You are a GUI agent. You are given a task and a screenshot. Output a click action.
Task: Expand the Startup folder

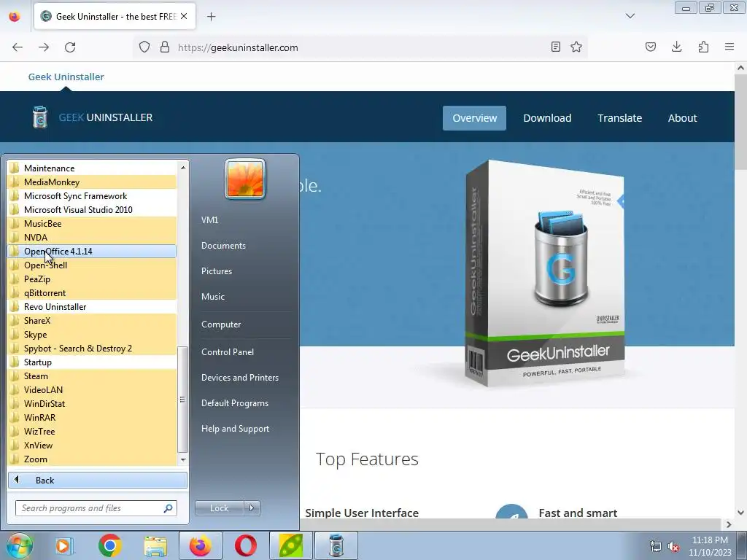pyautogui.click(x=92, y=362)
